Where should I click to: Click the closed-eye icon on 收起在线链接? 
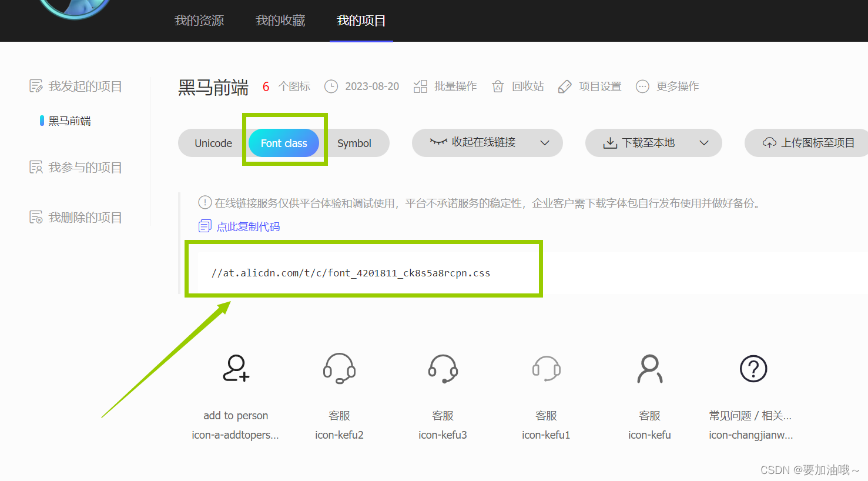coord(438,142)
